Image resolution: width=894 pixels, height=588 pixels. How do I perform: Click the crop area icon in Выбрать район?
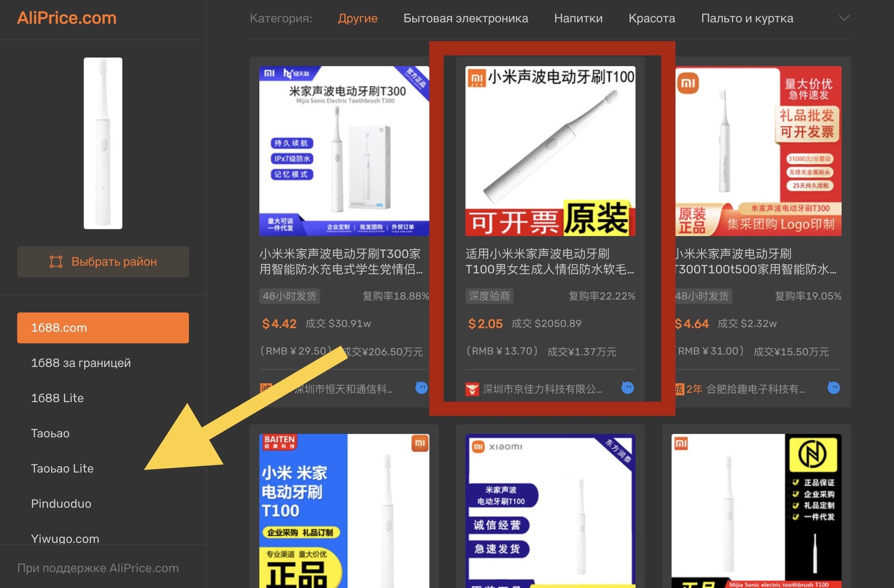click(56, 262)
